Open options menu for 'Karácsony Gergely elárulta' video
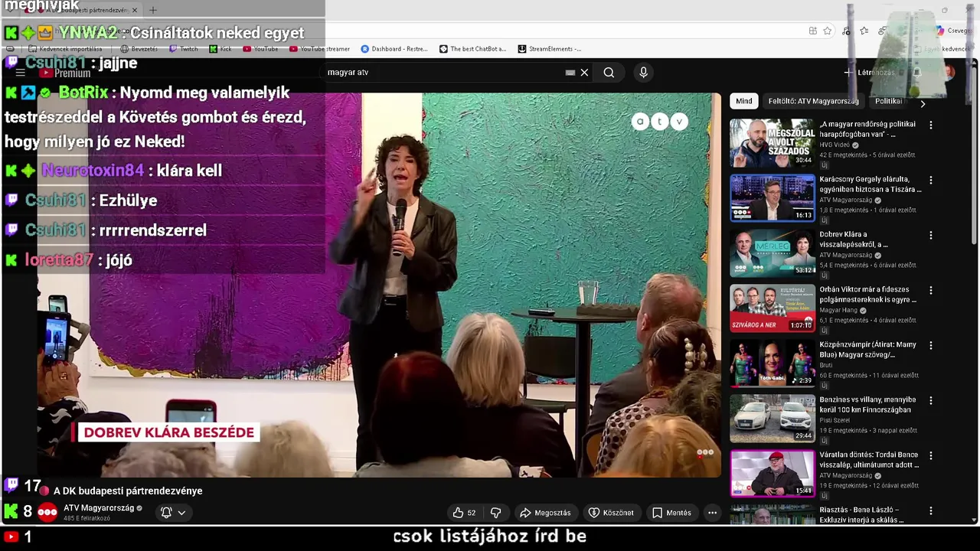The image size is (980, 551). pos(931,180)
